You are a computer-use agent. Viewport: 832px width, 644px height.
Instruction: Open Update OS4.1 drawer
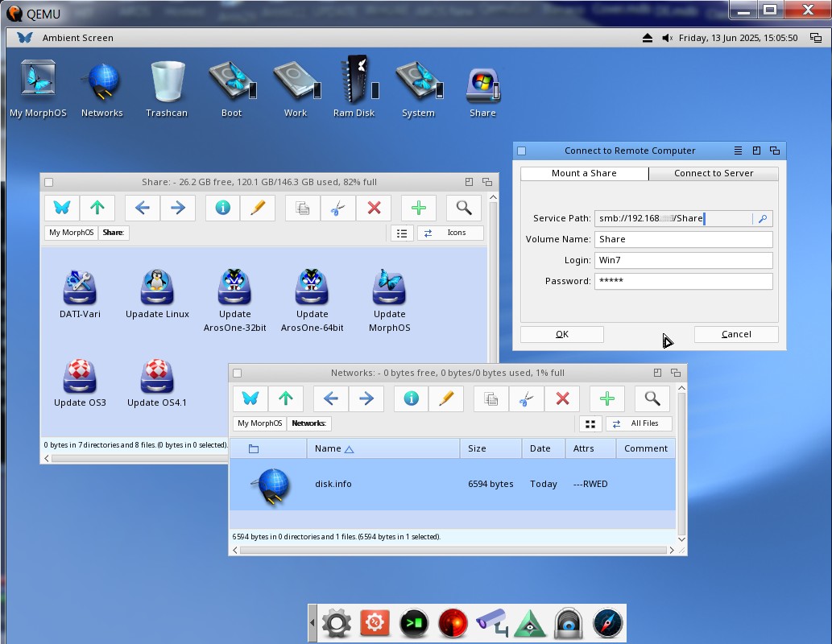coord(157,383)
